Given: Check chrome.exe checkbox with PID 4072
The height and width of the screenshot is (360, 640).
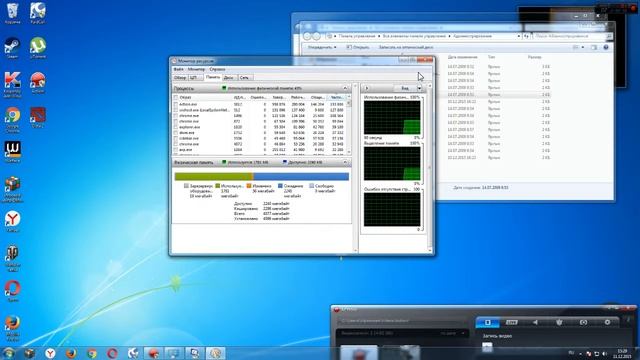Looking at the screenshot, I should click(176, 144).
